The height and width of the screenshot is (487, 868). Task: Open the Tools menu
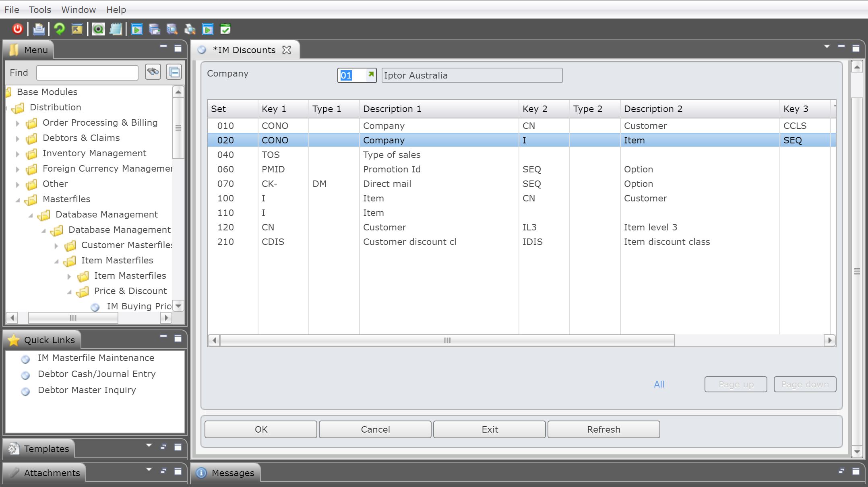tap(40, 10)
